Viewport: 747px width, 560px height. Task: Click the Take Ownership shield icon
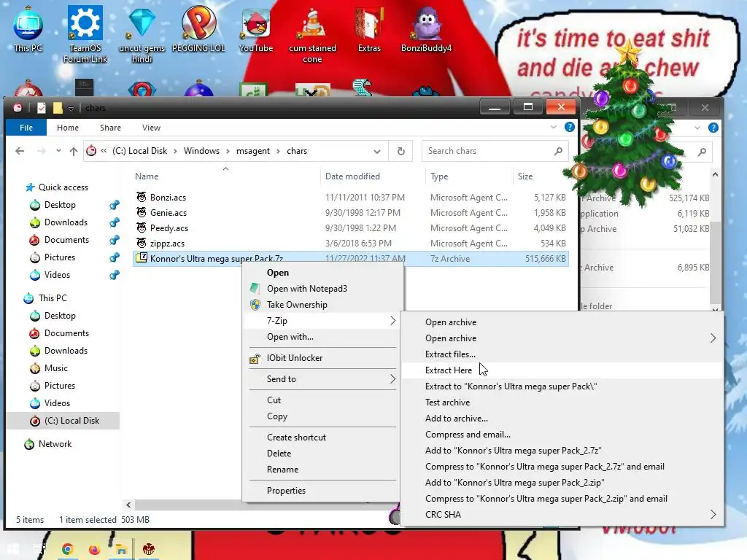pos(255,305)
